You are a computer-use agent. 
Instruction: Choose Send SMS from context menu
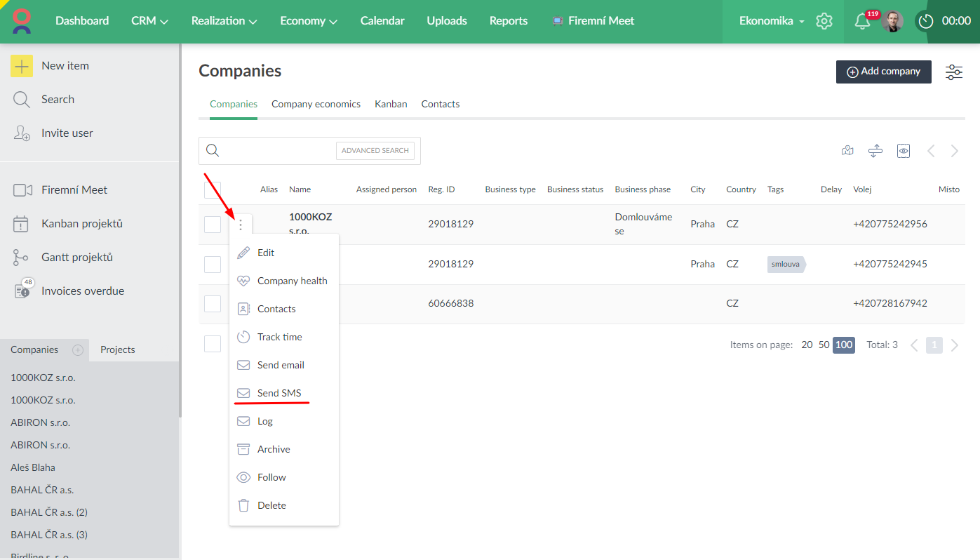(x=278, y=393)
